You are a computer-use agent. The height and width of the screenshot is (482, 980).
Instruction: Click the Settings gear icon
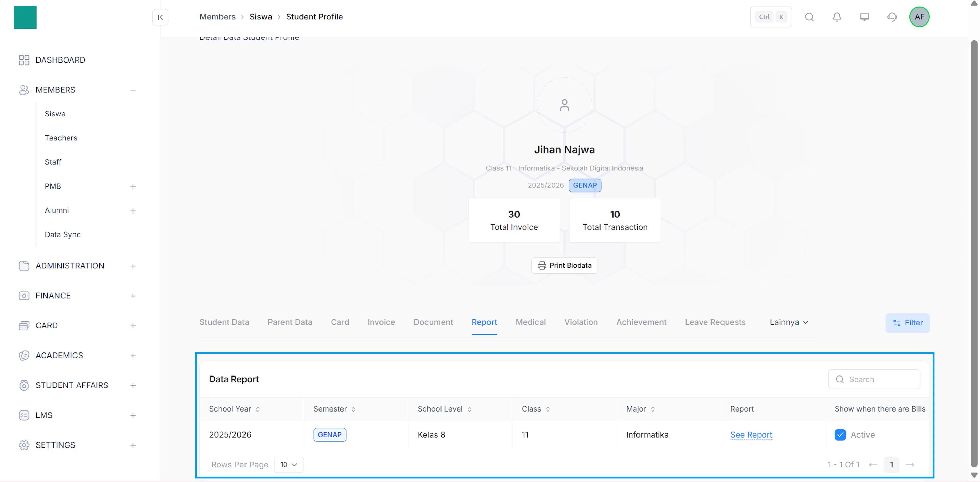pos(24,445)
